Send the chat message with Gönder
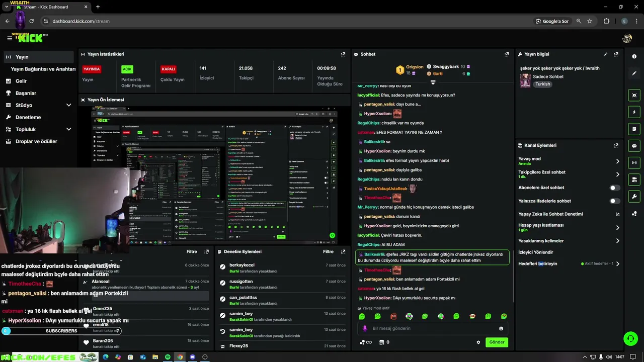 click(x=497, y=342)
